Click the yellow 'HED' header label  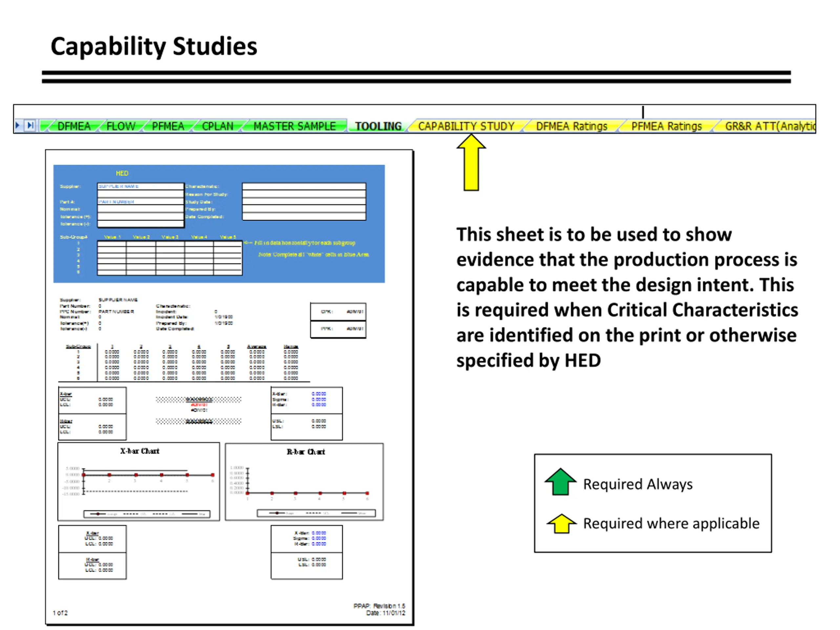(122, 173)
